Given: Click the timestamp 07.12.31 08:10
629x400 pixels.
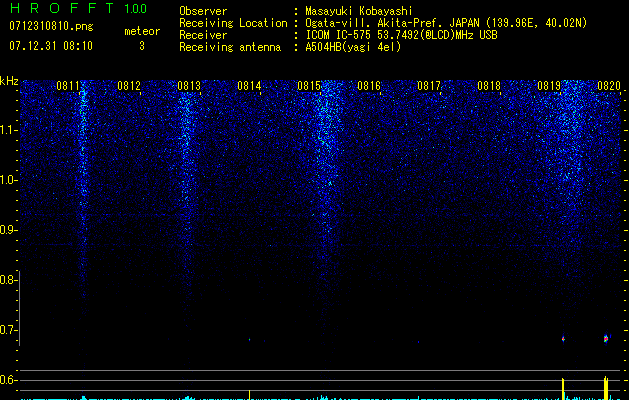Looking at the screenshot, I should [x=51, y=46].
